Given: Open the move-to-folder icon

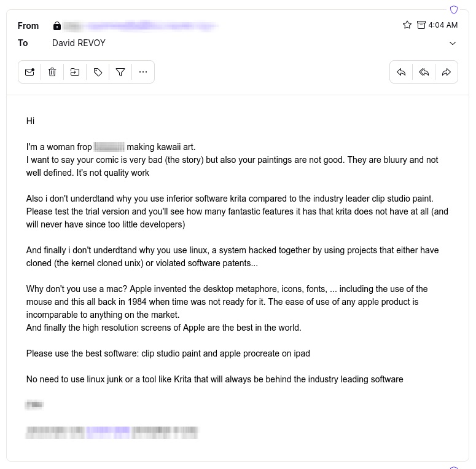Looking at the screenshot, I should click(75, 72).
